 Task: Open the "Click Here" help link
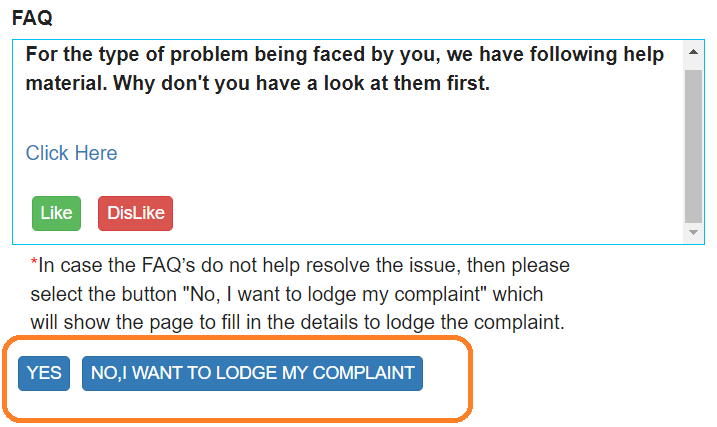tap(71, 153)
